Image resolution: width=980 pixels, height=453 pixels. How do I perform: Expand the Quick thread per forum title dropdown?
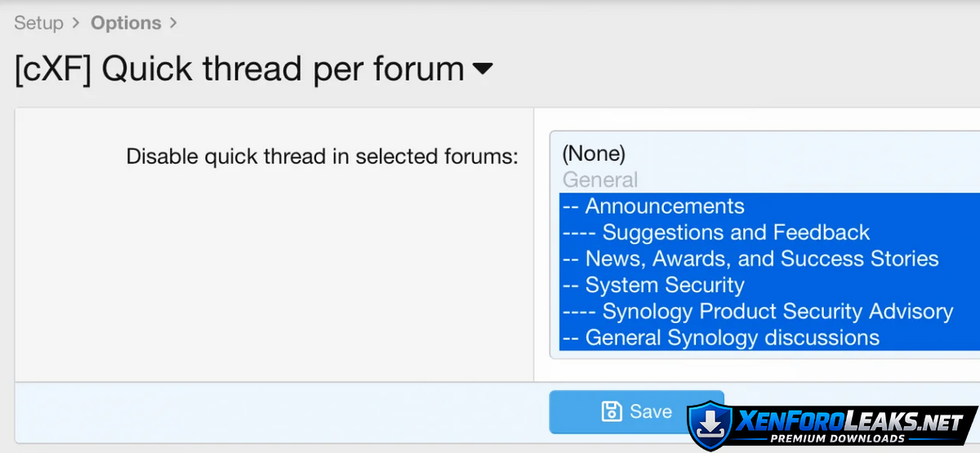pos(483,69)
